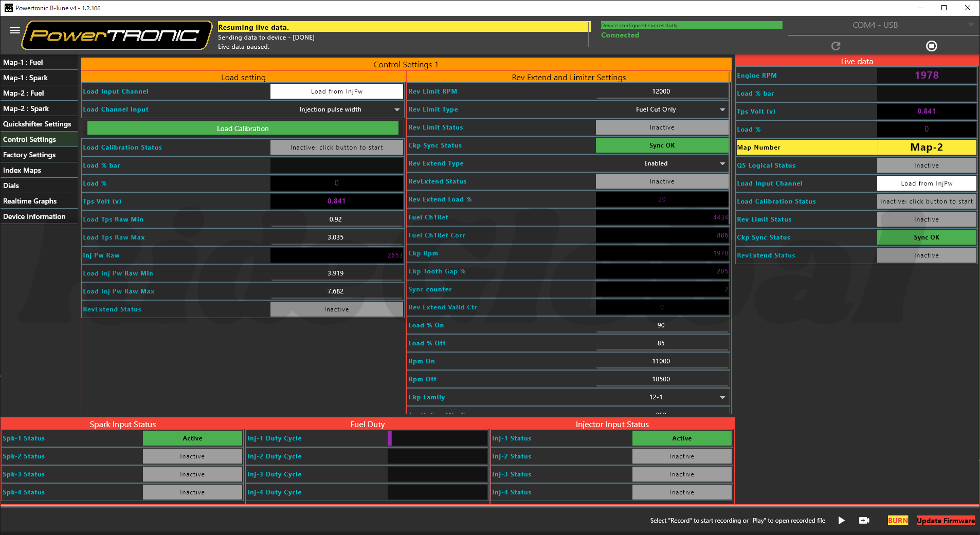Select Map-1 : Fuel in sidebar
Viewport: 980px width, 535px height.
(23, 62)
